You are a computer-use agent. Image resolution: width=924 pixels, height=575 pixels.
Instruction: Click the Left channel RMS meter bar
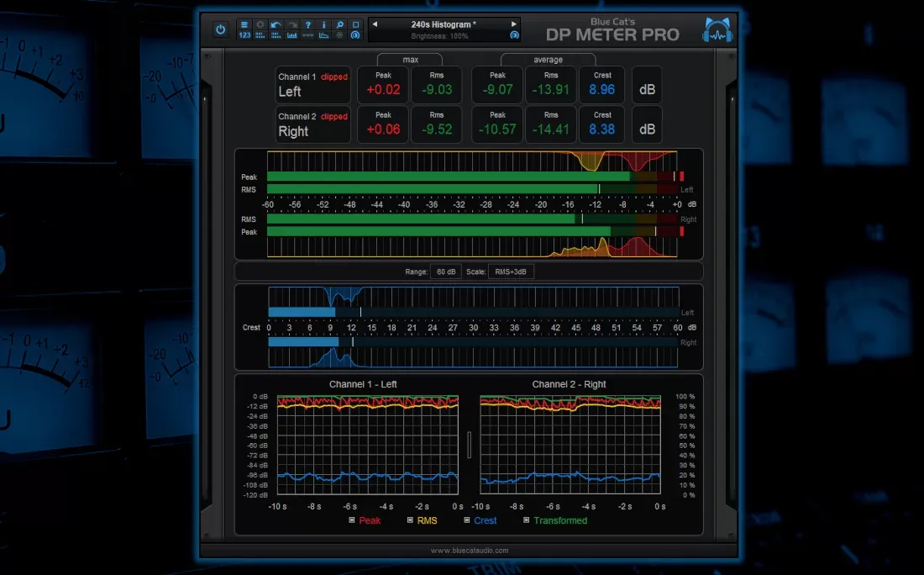click(x=473, y=189)
